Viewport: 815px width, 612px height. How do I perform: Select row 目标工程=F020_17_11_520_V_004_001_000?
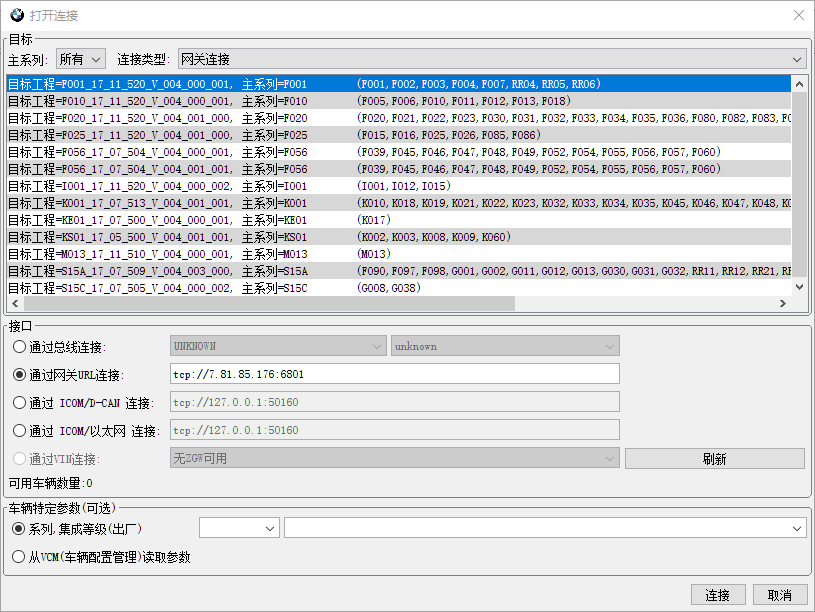399,118
